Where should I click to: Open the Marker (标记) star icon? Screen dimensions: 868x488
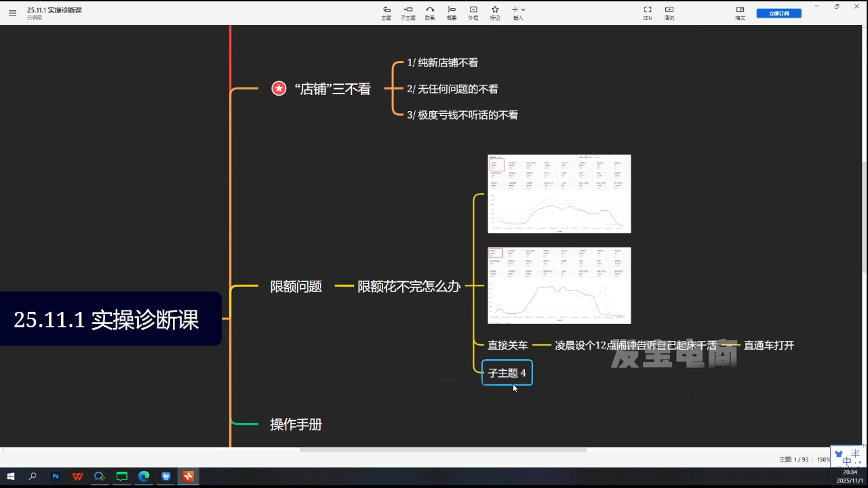coord(495,13)
